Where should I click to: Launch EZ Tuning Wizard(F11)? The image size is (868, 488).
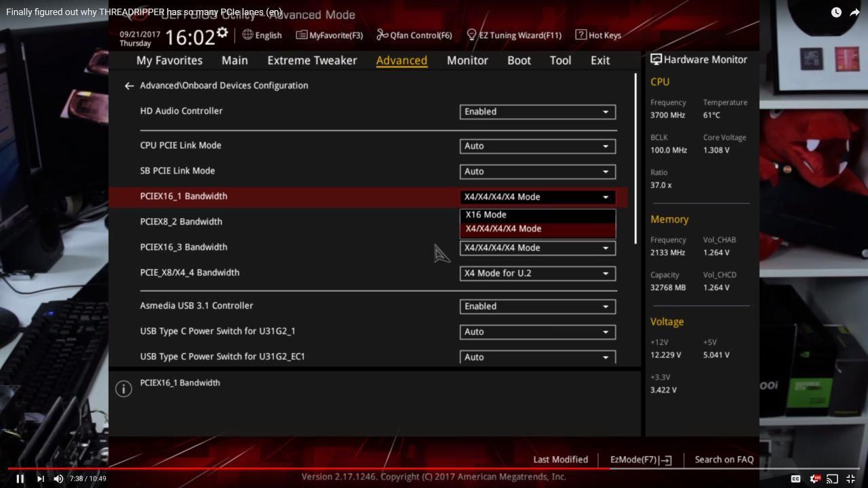pos(514,35)
